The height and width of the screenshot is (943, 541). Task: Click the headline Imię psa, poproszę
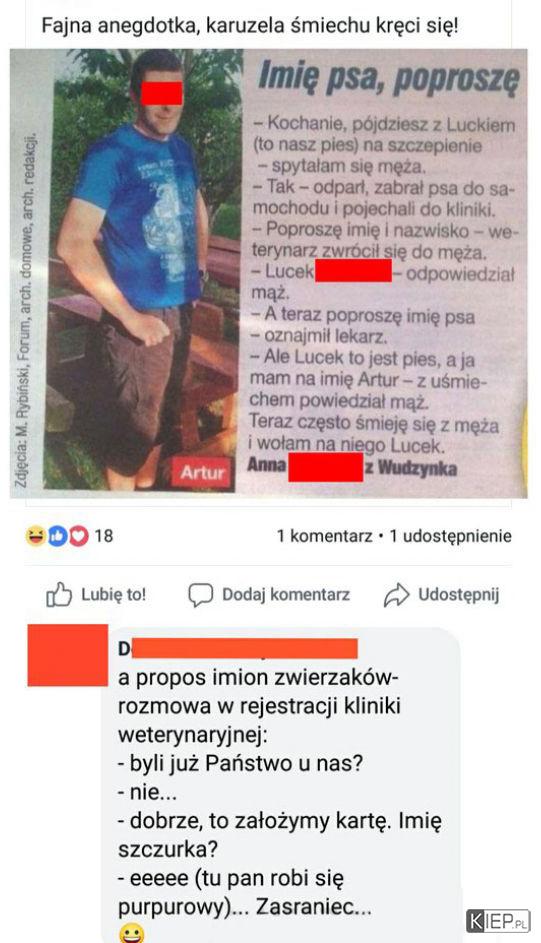pos(388,78)
